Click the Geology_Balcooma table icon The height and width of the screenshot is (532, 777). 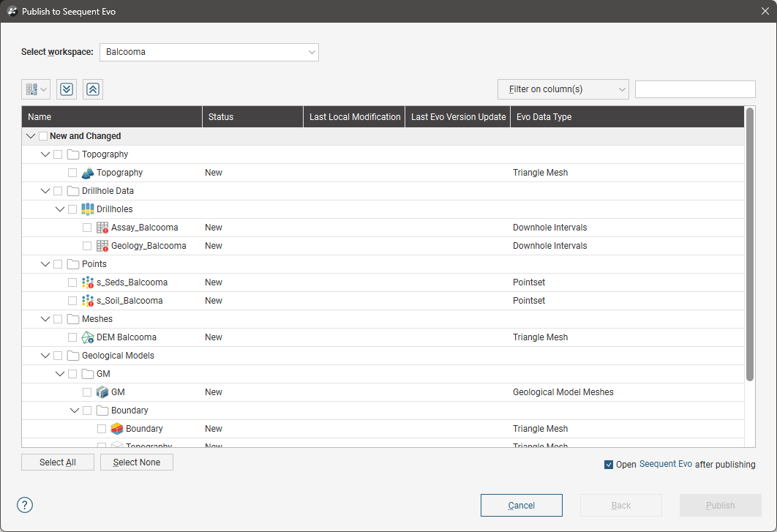(102, 246)
